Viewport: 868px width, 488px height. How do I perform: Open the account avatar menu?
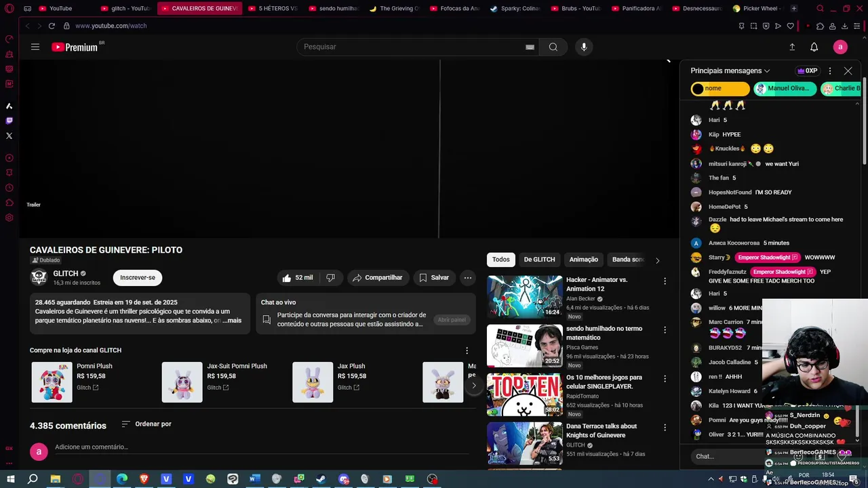(840, 47)
